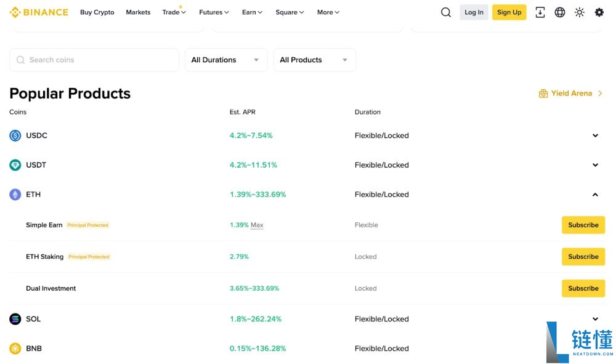The height and width of the screenshot is (364, 616).
Task: Subscribe to ETH Simple Earn
Action: pyautogui.click(x=583, y=225)
